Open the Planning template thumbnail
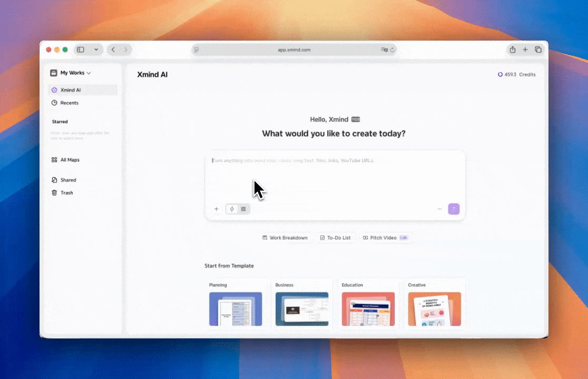This screenshot has width=588, height=379. click(236, 309)
